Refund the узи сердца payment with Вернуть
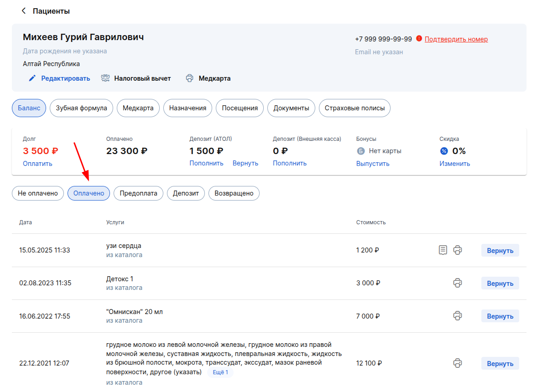Viewport: 537px width, 392px height. (500, 250)
